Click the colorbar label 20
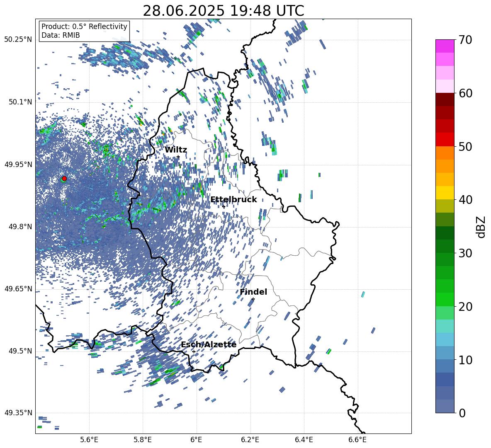This screenshot has width=491, height=448. (x=466, y=307)
